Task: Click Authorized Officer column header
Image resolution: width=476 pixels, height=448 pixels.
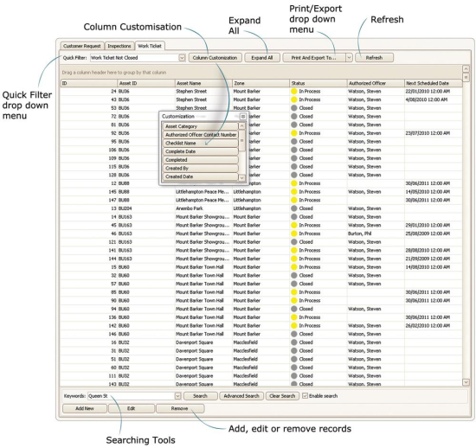Action: [376, 83]
